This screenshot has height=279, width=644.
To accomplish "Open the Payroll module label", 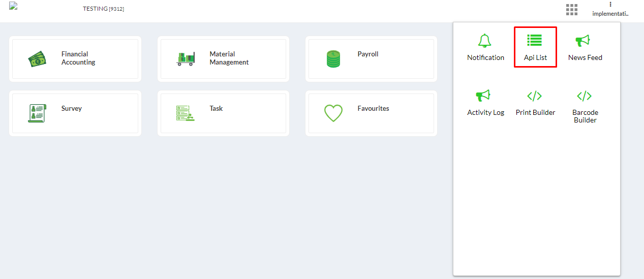I will point(368,54).
